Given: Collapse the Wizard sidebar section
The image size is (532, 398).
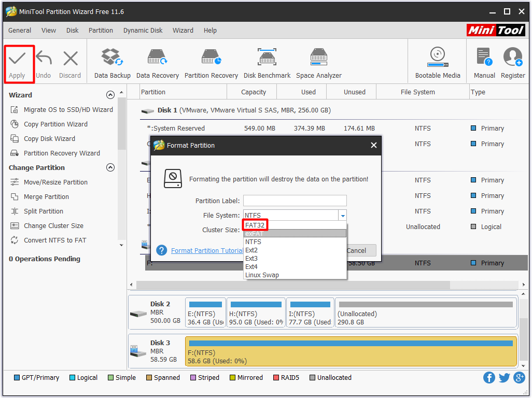Looking at the screenshot, I should point(110,95).
